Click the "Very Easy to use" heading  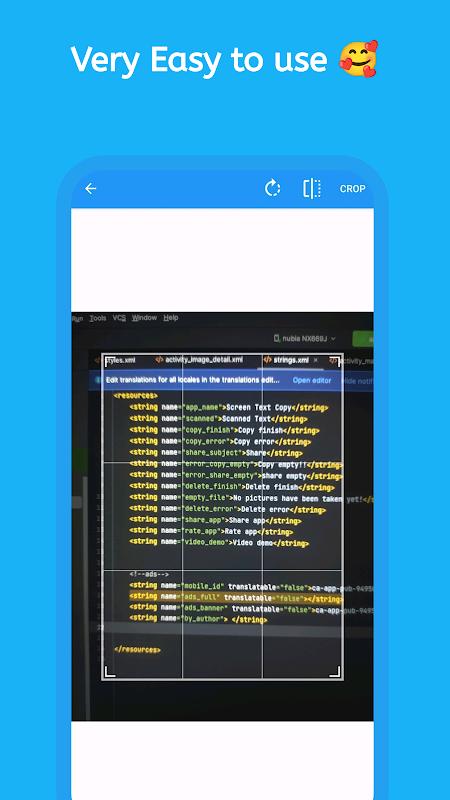pos(199,59)
